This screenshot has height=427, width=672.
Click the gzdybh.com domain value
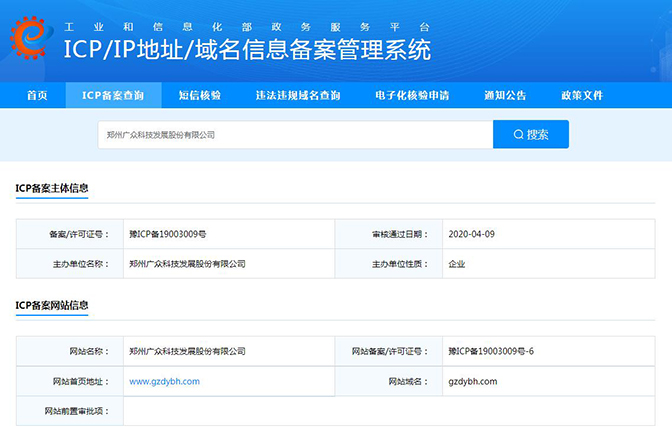point(473,381)
